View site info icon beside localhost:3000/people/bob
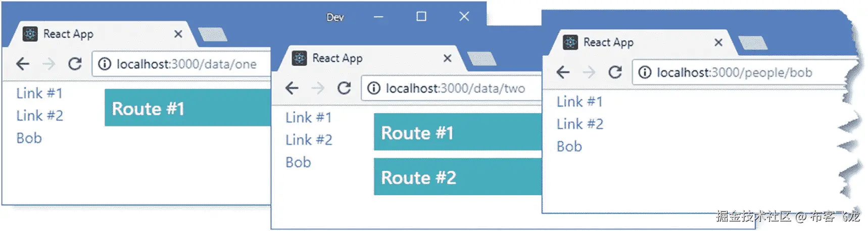The width and height of the screenshot is (868, 231). coord(645,72)
